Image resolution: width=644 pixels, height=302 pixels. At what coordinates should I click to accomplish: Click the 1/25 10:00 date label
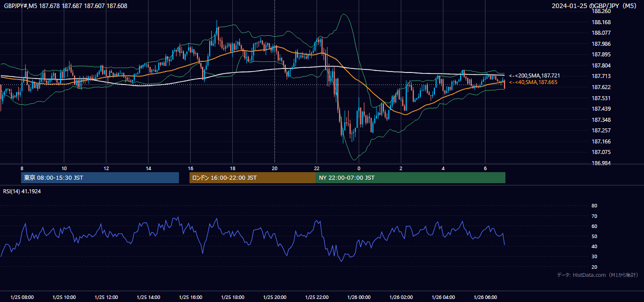(x=64, y=297)
